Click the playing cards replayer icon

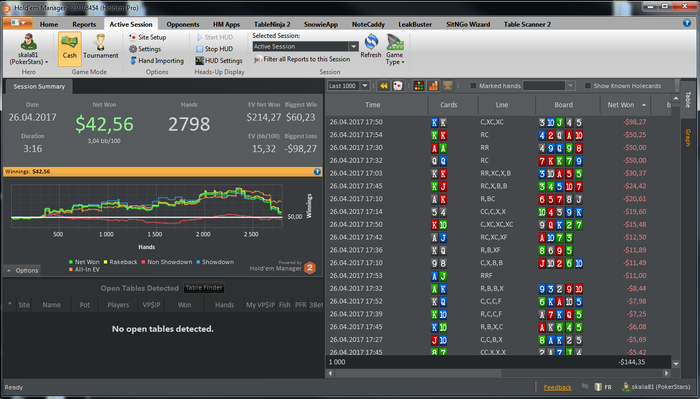click(x=398, y=86)
